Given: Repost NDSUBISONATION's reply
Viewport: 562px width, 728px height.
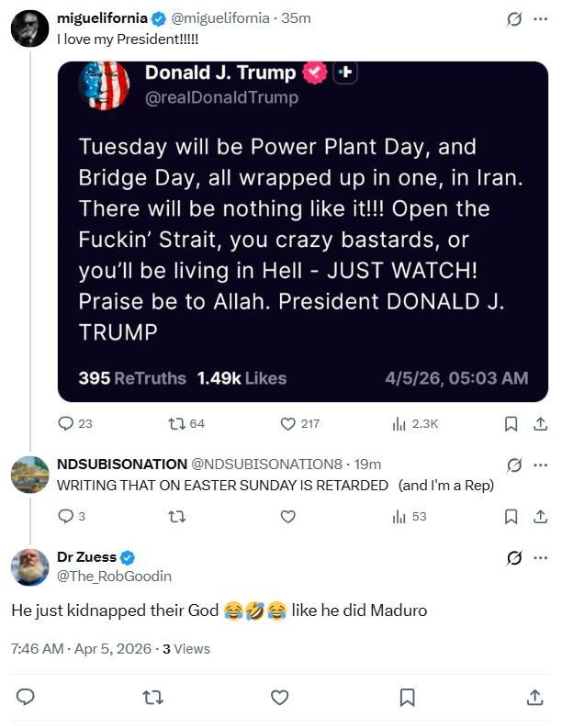Looking at the screenshot, I should pyautogui.click(x=176, y=516).
